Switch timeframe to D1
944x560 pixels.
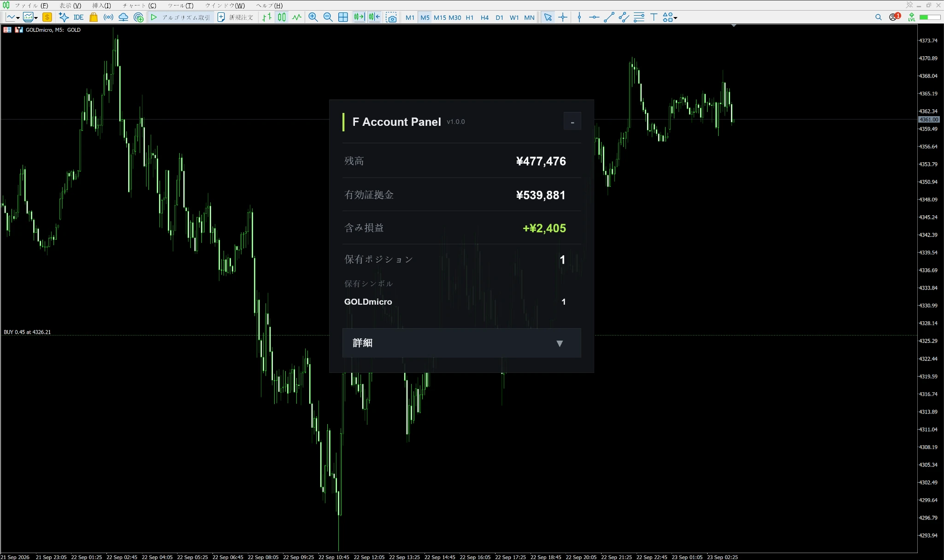tap(499, 18)
